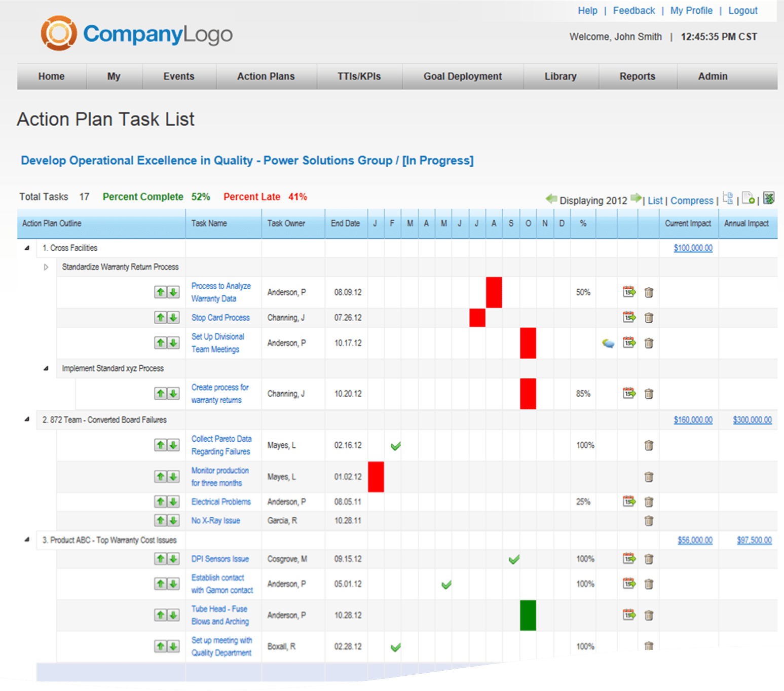Expand the Standardize Warranty Return Process group
The image size is (784, 691).
pyautogui.click(x=46, y=267)
